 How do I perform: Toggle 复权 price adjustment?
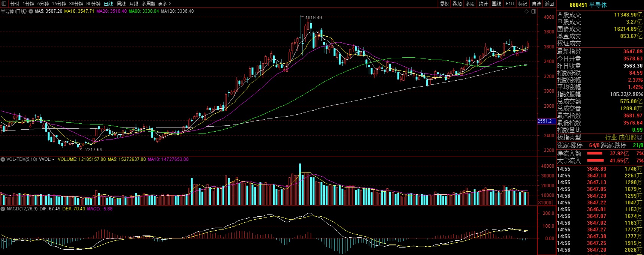[x=444, y=4]
